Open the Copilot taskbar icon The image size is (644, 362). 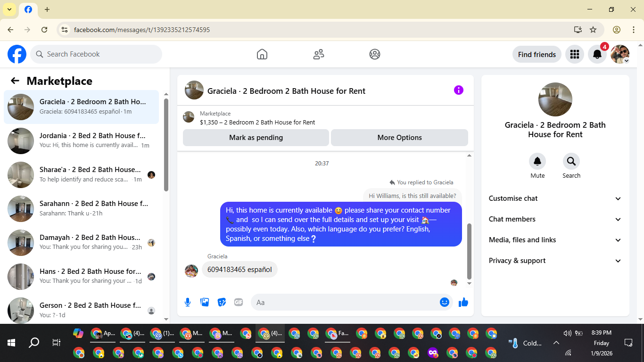(x=78, y=334)
